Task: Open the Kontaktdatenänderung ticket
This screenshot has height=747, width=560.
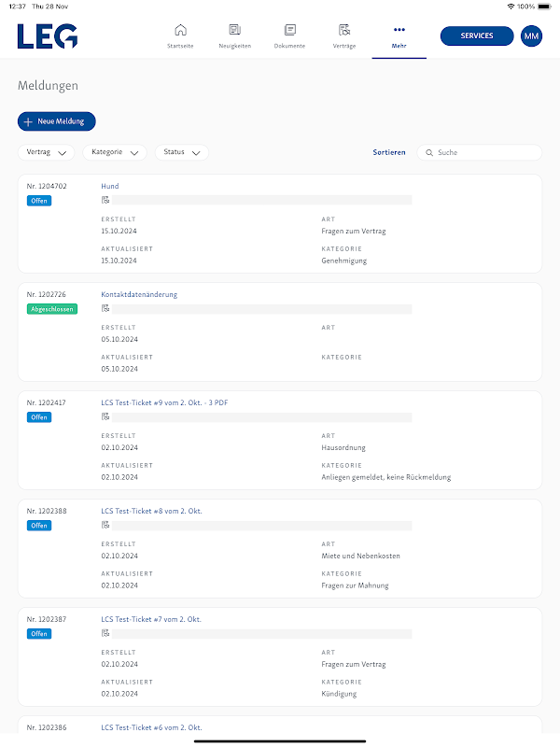Action: pyautogui.click(x=139, y=294)
